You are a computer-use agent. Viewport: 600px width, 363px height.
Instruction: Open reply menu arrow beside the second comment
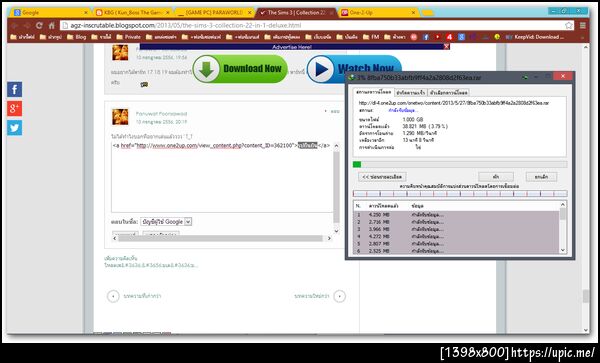pos(326,111)
